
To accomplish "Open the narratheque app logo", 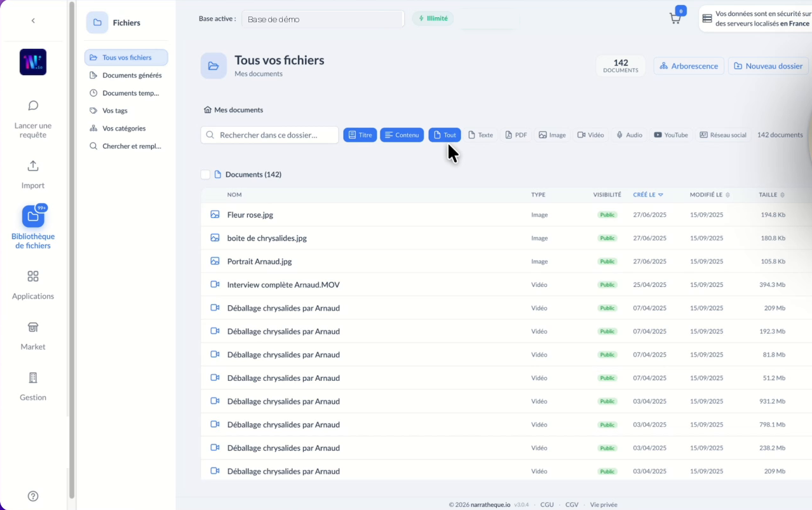I will (33, 62).
